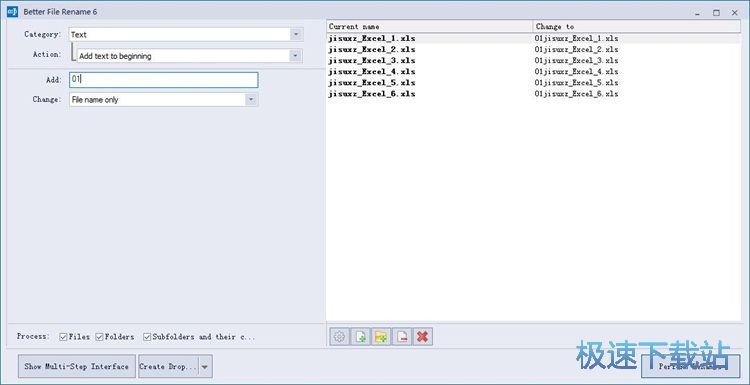The width and height of the screenshot is (750, 385).
Task: Click the Better File Rename app icon
Action: click(12, 11)
